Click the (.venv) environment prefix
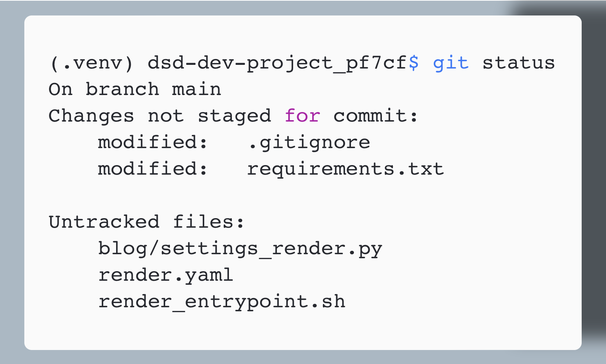 coord(91,63)
